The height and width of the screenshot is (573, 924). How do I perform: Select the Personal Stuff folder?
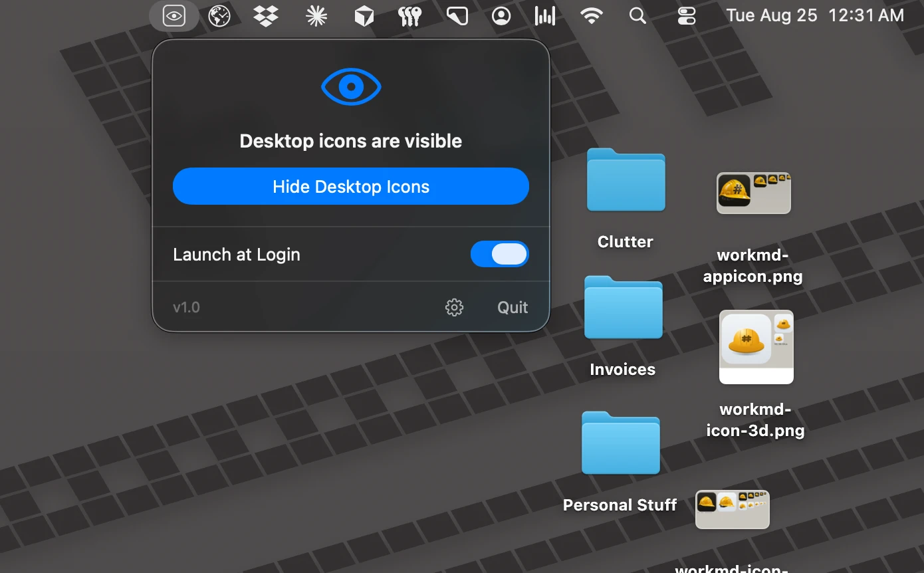click(x=621, y=443)
